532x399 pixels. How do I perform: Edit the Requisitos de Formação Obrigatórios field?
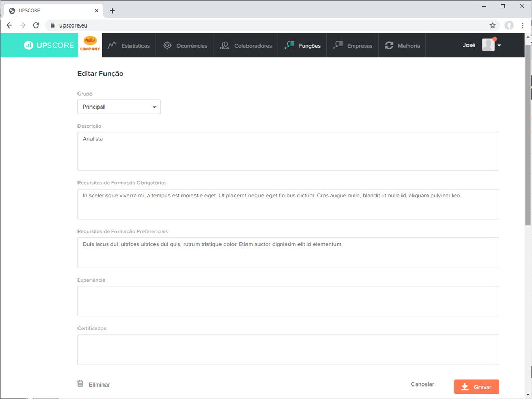tap(288, 204)
